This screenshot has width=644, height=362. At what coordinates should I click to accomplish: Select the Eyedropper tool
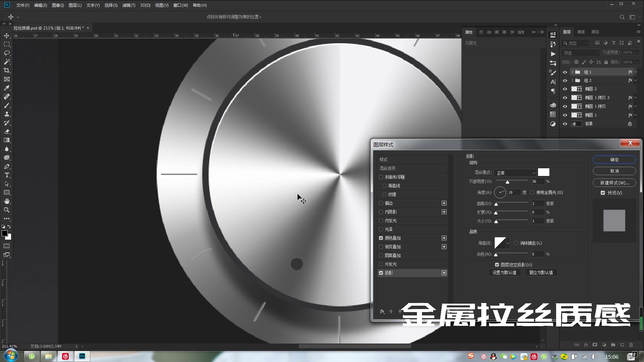(x=7, y=88)
